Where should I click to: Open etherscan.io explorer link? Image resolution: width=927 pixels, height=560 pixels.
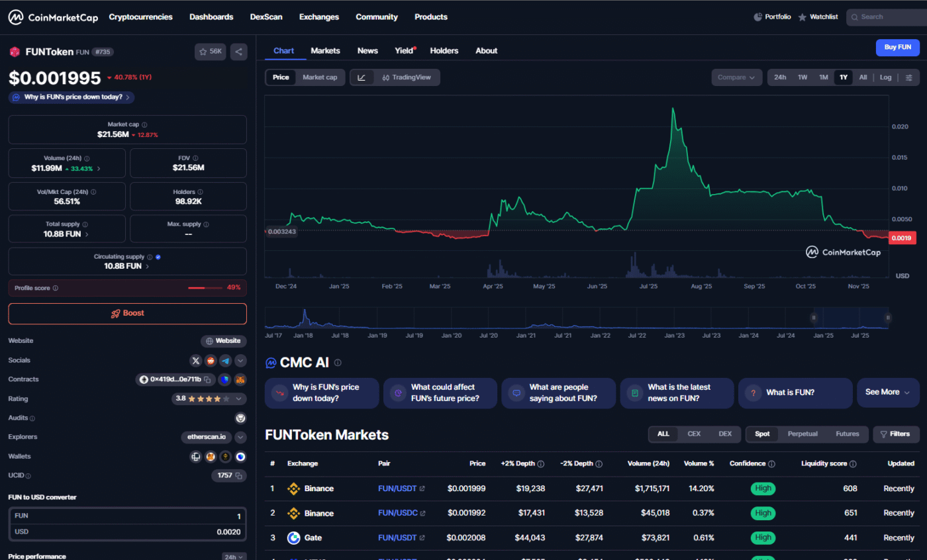point(207,437)
